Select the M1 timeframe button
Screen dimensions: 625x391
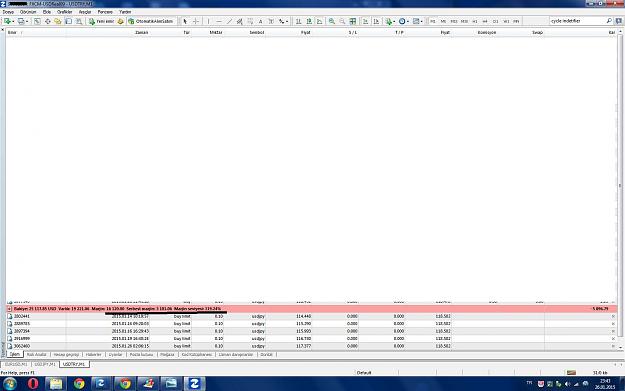(x=433, y=21)
